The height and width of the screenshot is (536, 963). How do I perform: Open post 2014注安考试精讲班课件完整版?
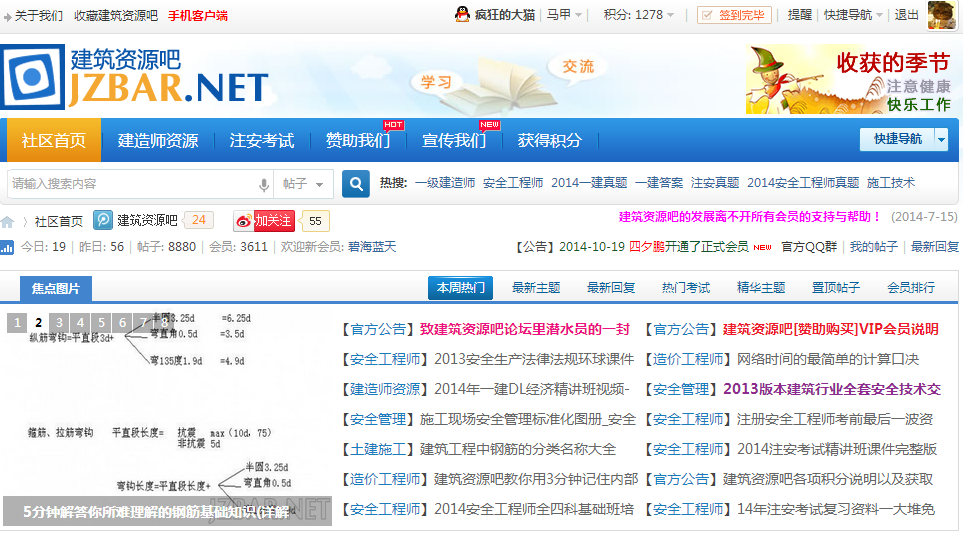(x=837, y=449)
